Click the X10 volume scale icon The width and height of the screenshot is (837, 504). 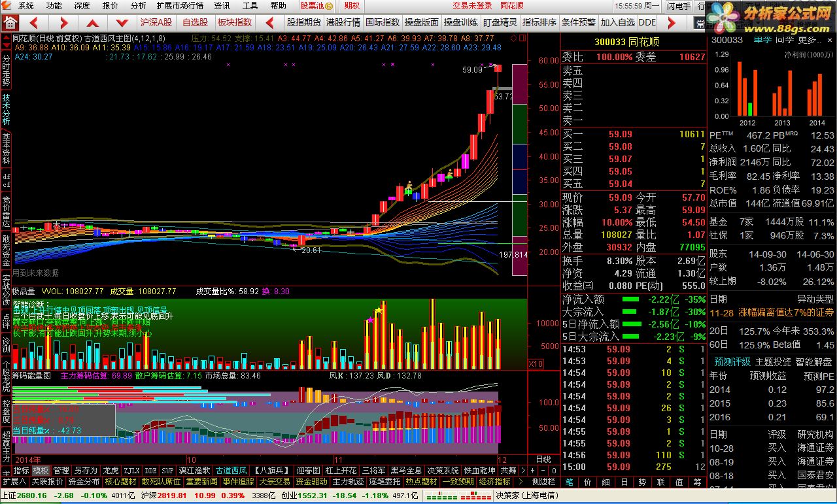(536, 363)
